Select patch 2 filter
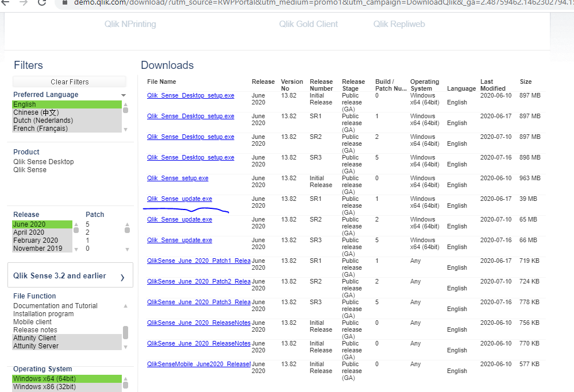Screen dimensions: 574x392 click(87, 232)
